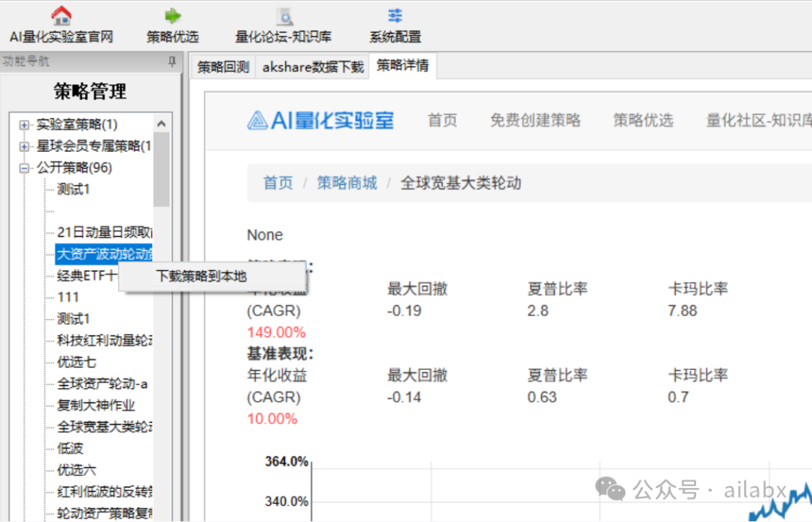The image size is (812, 522).
Task: Select 科技红利动量轮 strategy item
Action: click(104, 340)
